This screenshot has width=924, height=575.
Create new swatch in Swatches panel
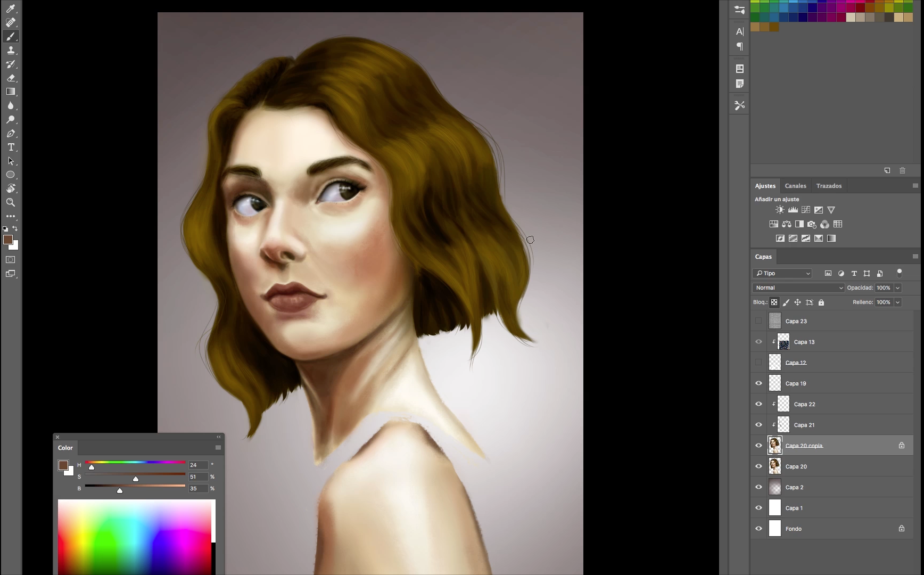pyautogui.click(x=887, y=170)
